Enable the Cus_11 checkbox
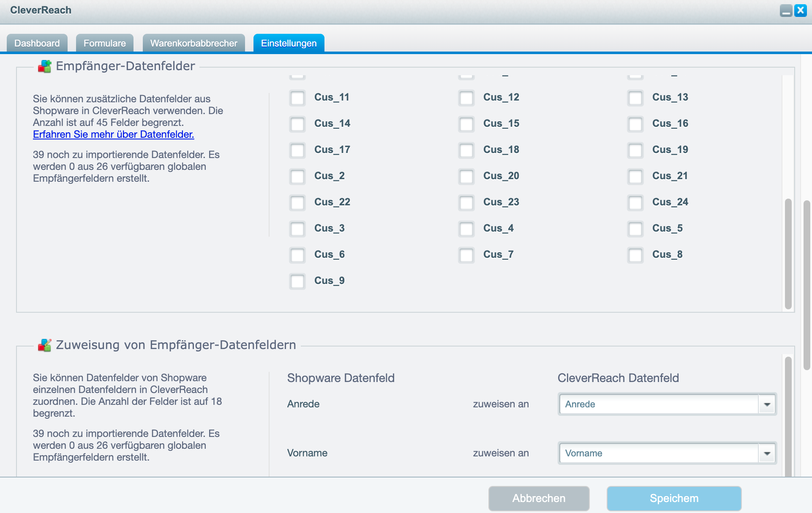 (x=297, y=98)
